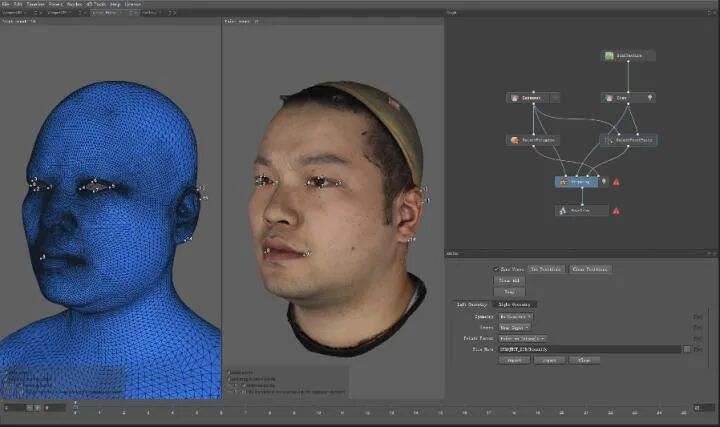Open the File menu
Screen dimensions: 720x427
click(6, 4)
